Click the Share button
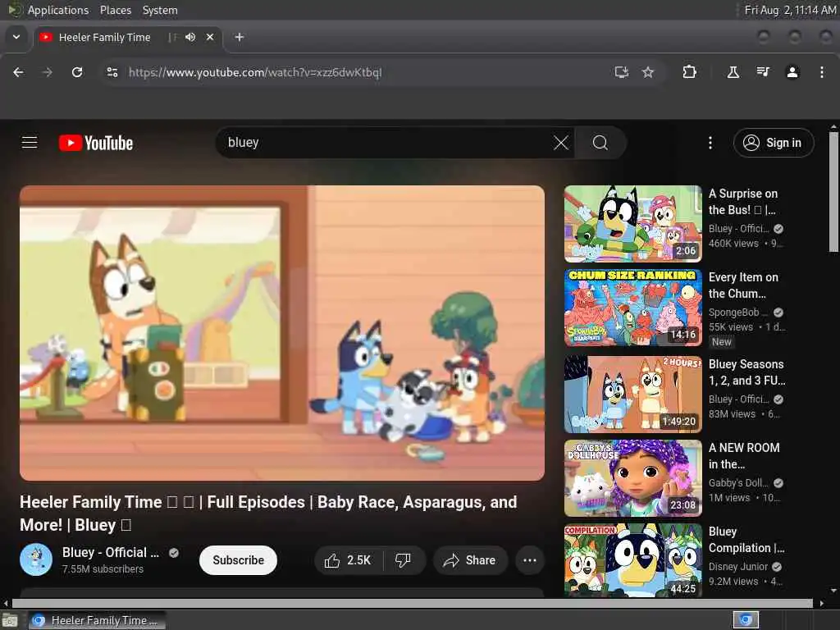The height and width of the screenshot is (630, 840). tap(470, 560)
